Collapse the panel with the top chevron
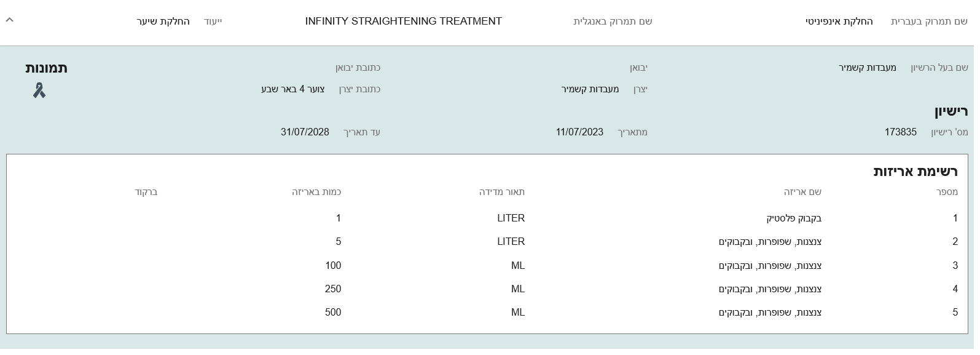 pos(9,20)
